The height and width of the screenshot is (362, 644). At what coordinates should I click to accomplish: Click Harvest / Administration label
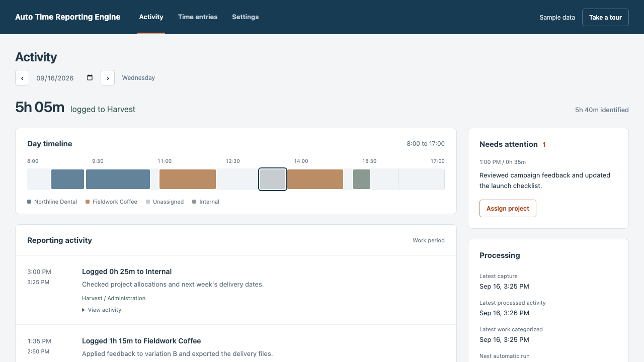114,298
